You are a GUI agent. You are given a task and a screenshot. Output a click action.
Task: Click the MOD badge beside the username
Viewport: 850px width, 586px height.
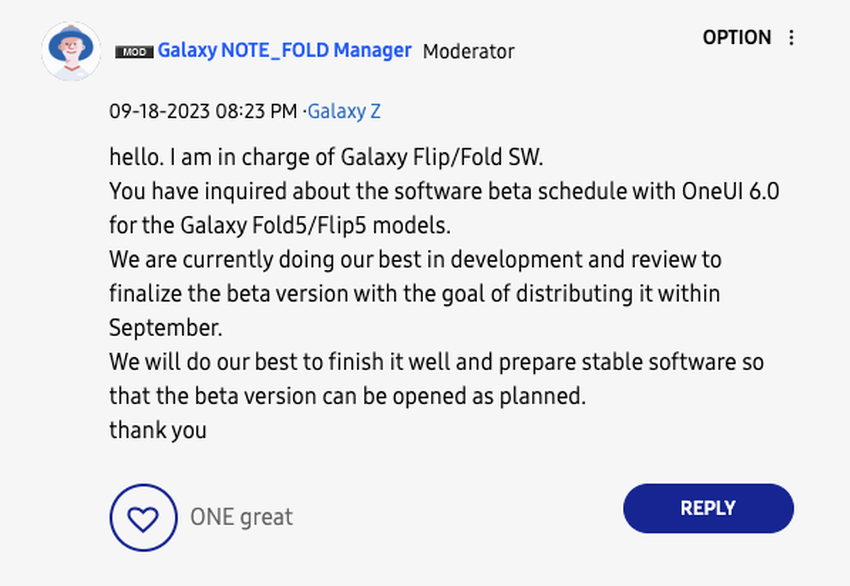pyautogui.click(x=134, y=52)
